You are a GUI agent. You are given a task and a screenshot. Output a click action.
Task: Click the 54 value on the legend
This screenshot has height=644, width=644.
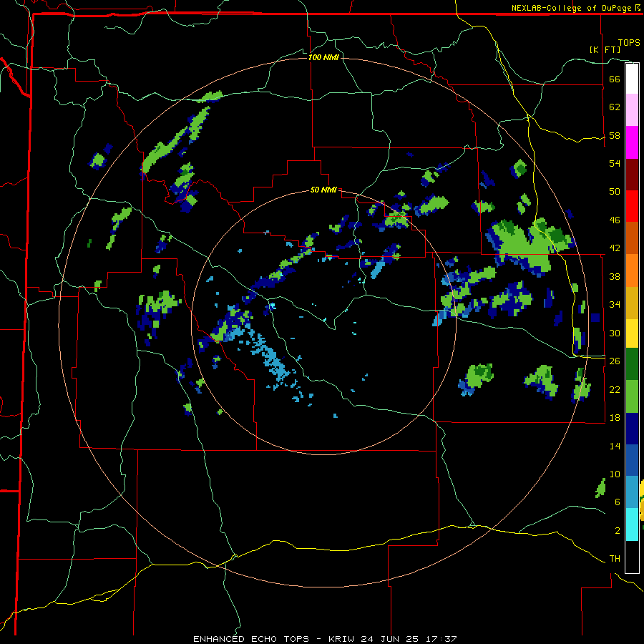(x=615, y=163)
